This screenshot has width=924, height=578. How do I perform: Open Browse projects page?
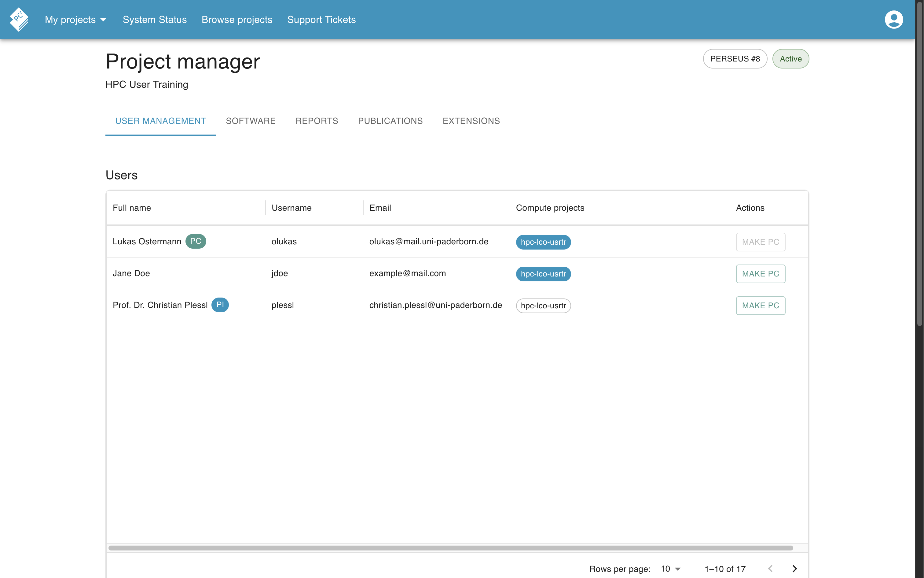pyautogui.click(x=237, y=20)
